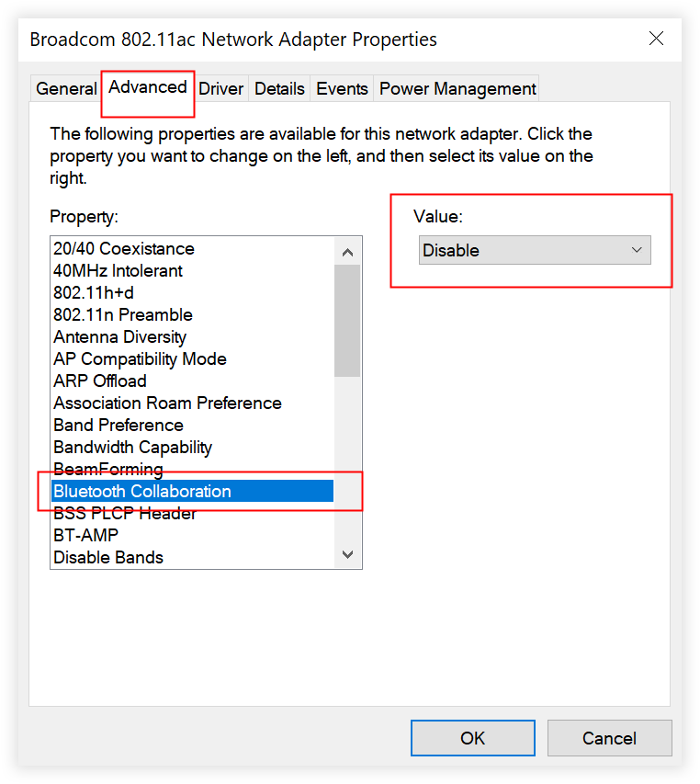
Task: Choose Association Roam Preference in the list
Action: coord(193,403)
